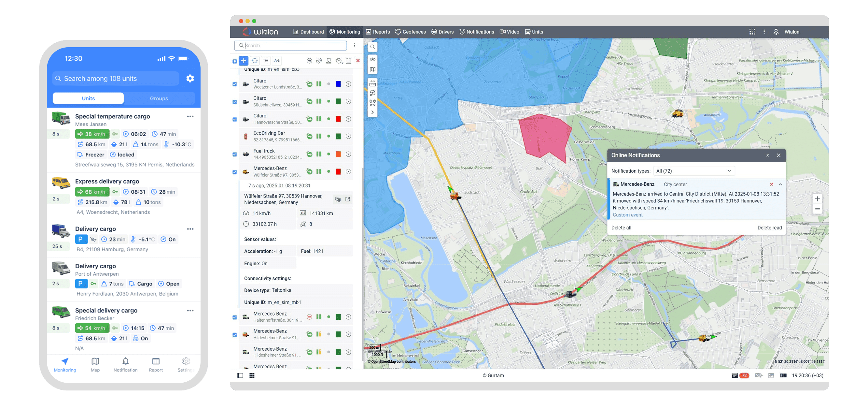The height and width of the screenshot is (411, 868).
Task: Open the SMS chat icon in bottom bar
Action: (759, 375)
